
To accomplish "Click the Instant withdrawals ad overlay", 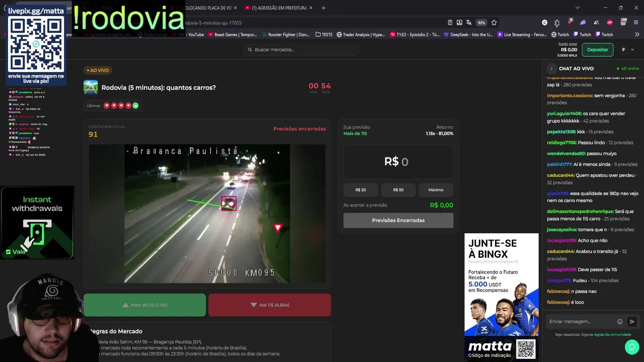I will point(37,223).
